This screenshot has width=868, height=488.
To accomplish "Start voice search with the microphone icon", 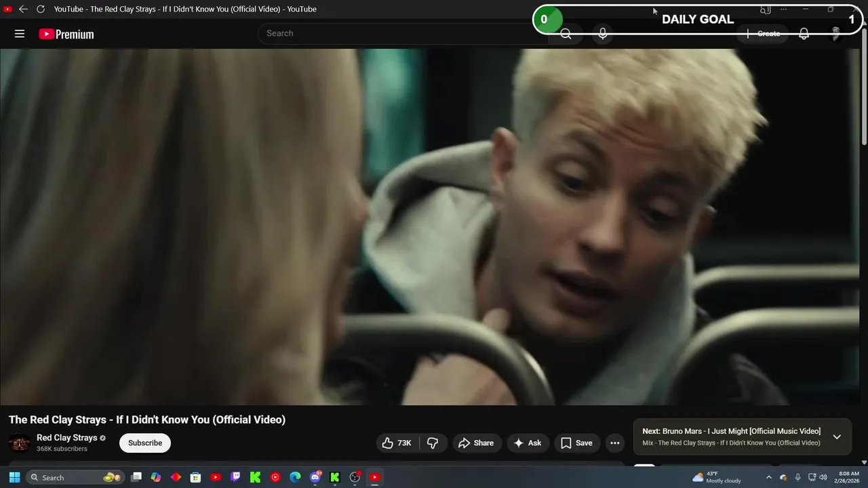I will point(602,34).
